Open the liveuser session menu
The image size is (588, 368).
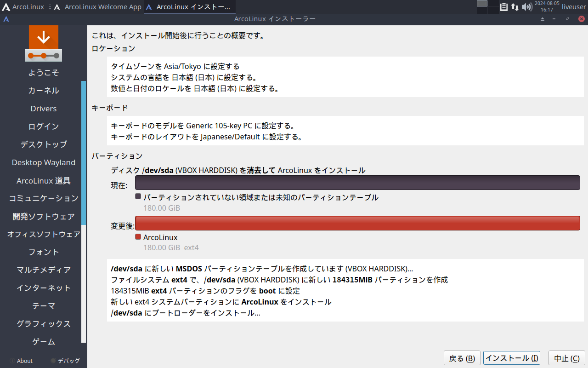point(574,7)
